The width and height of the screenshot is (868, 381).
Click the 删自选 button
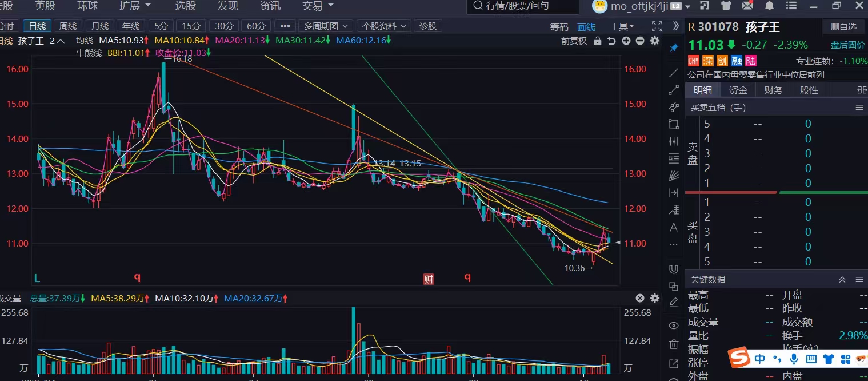point(843,27)
